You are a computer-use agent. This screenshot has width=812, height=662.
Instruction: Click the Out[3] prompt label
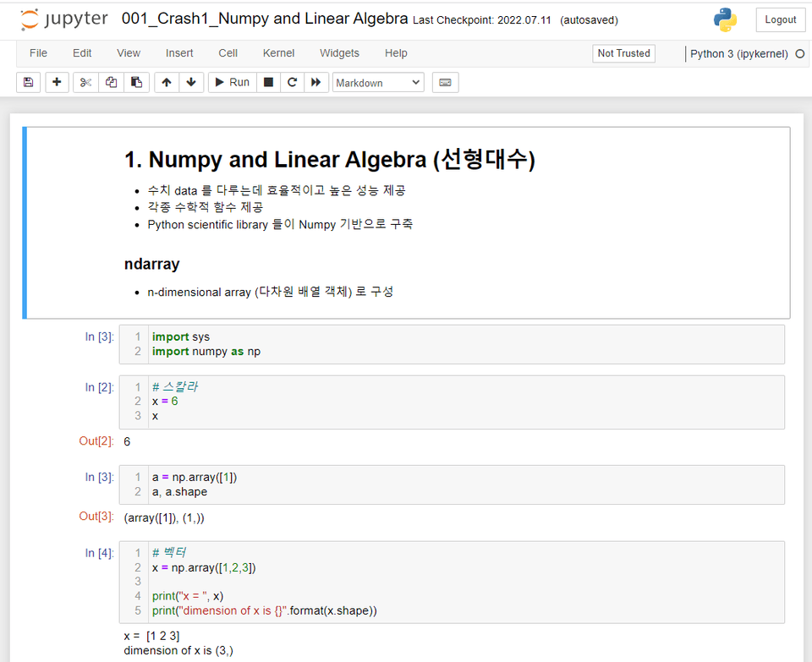pos(96,516)
